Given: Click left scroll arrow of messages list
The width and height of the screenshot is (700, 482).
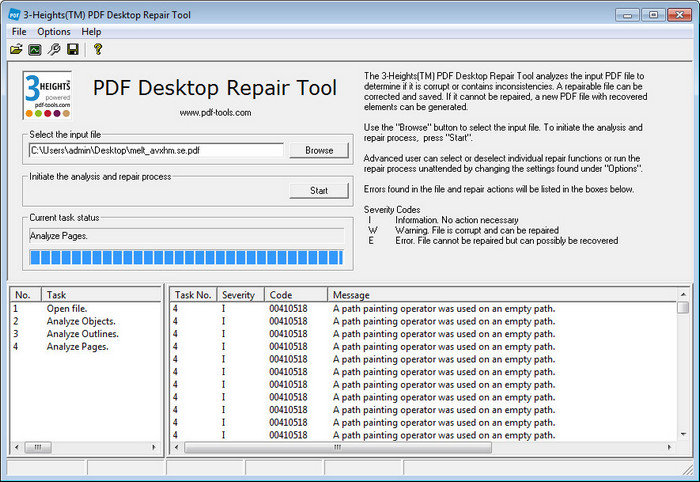Looking at the screenshot, I should tap(177, 447).
